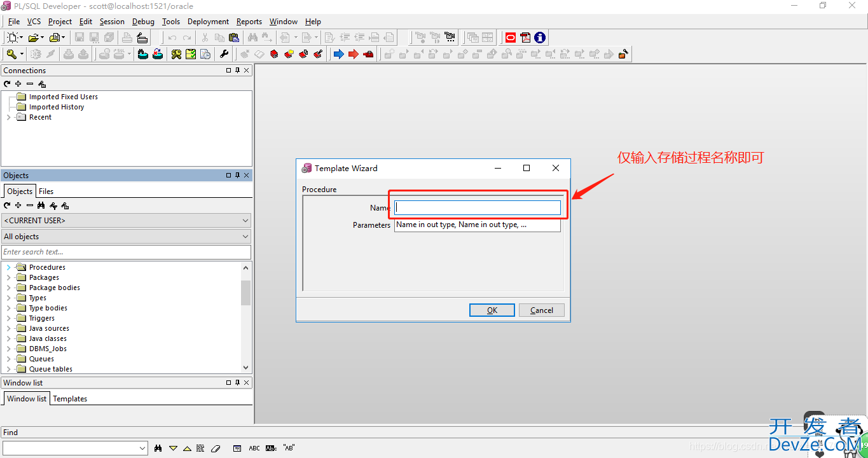Click the Preferences wrench icon
This screenshot has width=868, height=458.
pyautogui.click(x=224, y=54)
